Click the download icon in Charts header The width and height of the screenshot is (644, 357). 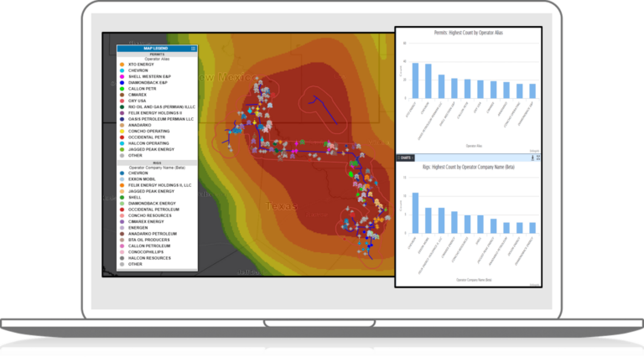coord(532,157)
